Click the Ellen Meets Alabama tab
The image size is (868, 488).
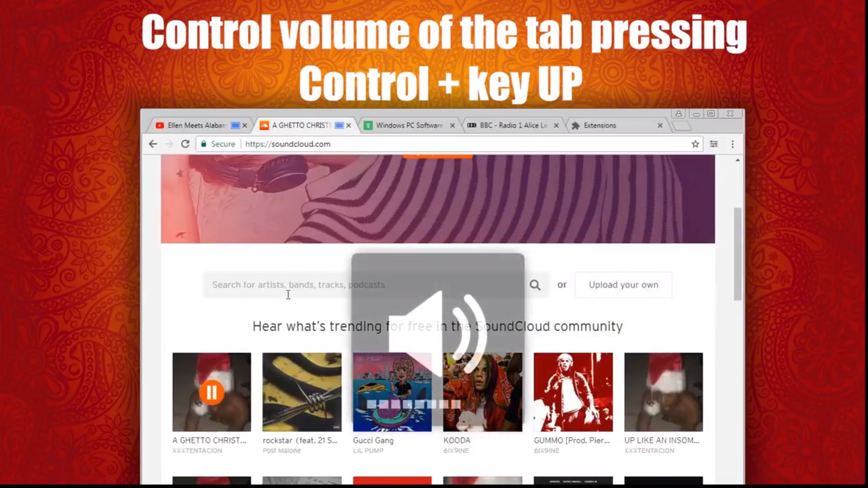(197, 125)
